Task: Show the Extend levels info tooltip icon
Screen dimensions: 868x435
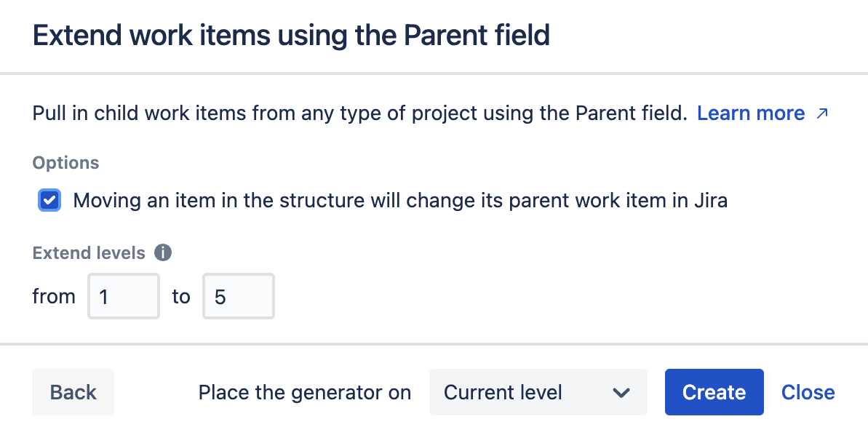Action: (163, 253)
